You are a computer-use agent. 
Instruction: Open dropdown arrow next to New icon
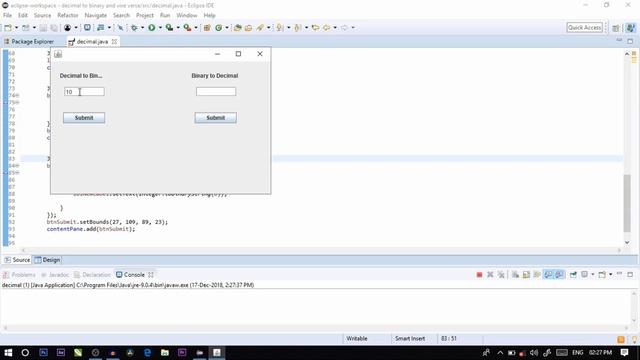point(16,28)
